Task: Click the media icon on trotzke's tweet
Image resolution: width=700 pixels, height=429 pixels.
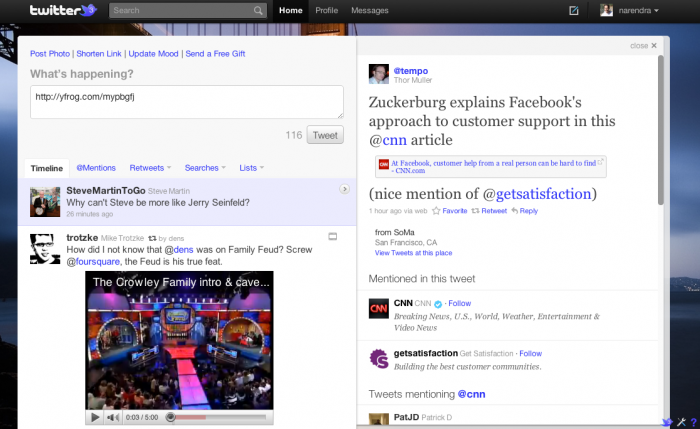Action: pyautogui.click(x=333, y=236)
